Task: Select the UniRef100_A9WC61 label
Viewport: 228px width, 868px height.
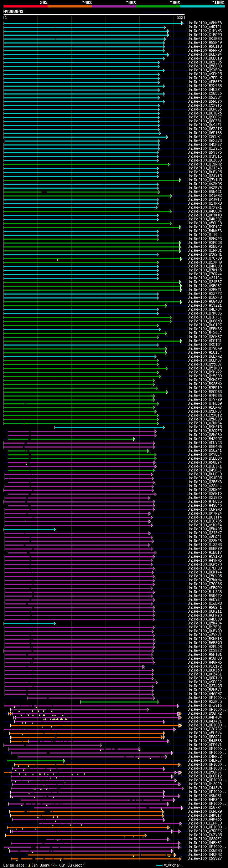Action: (204, 796)
